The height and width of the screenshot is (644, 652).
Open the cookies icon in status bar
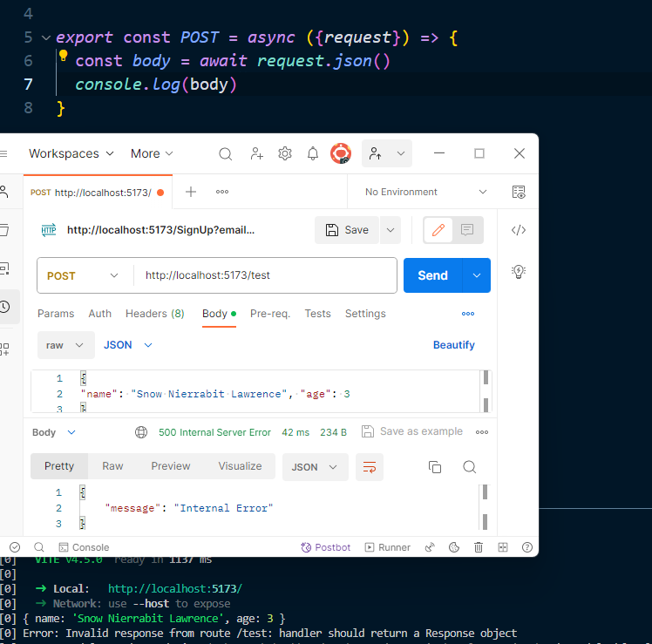point(454,547)
